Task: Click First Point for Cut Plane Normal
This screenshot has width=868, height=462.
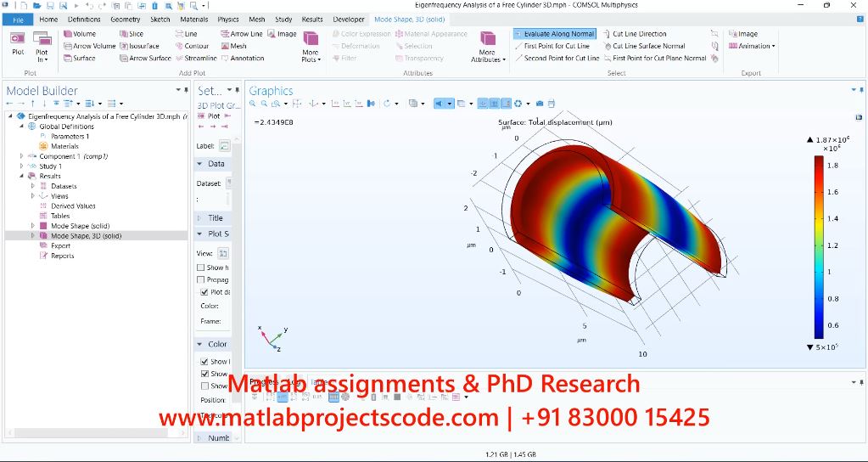Action: click(655, 58)
